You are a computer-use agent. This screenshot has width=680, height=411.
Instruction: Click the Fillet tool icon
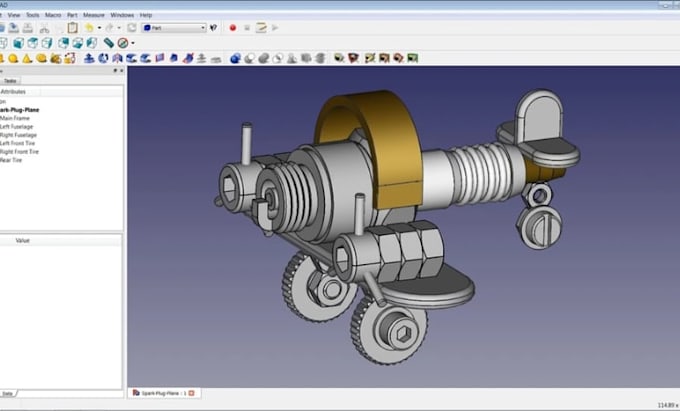tap(131, 58)
